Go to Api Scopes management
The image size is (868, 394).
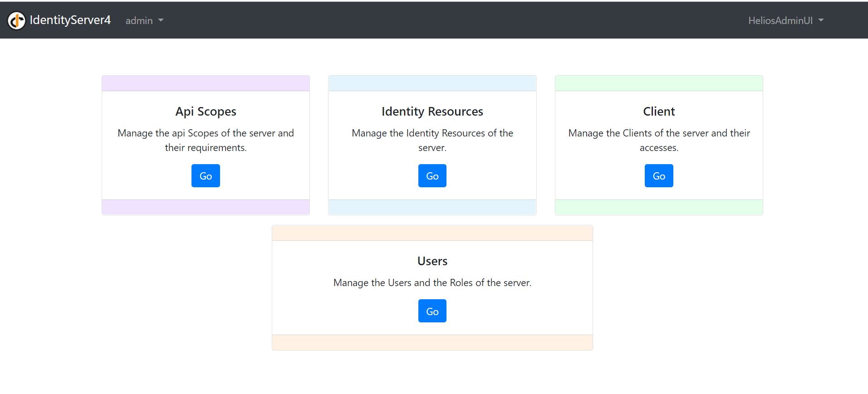(206, 176)
